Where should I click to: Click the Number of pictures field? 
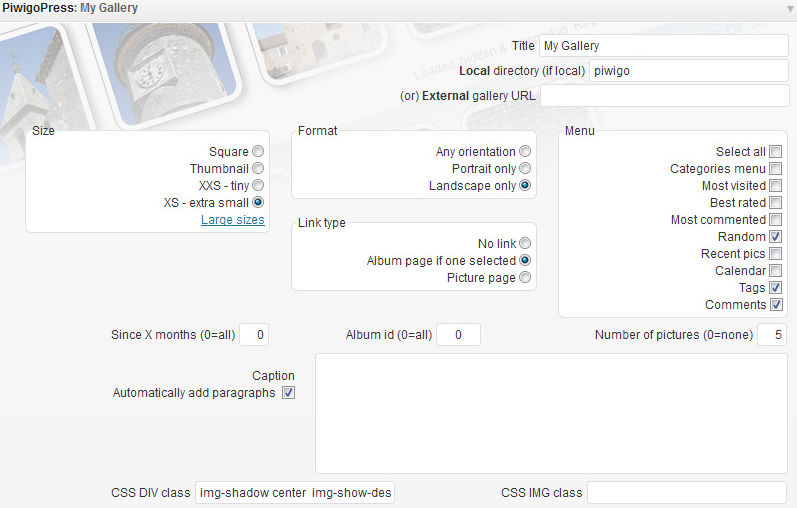click(x=772, y=335)
